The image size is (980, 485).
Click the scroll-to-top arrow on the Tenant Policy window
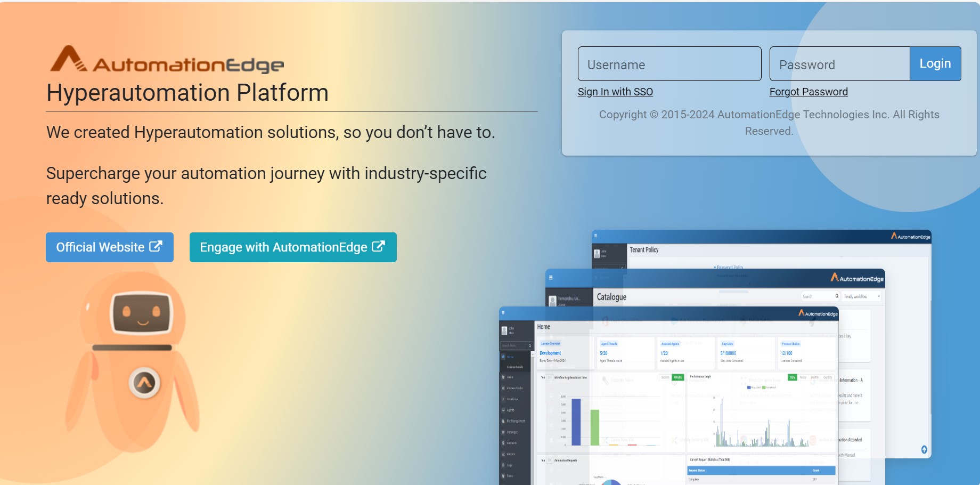tap(924, 449)
